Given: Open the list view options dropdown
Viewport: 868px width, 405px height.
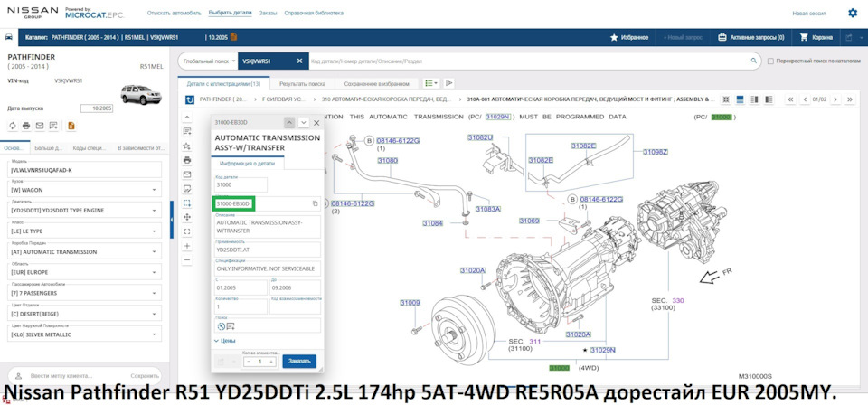Looking at the screenshot, I should pos(431,83).
